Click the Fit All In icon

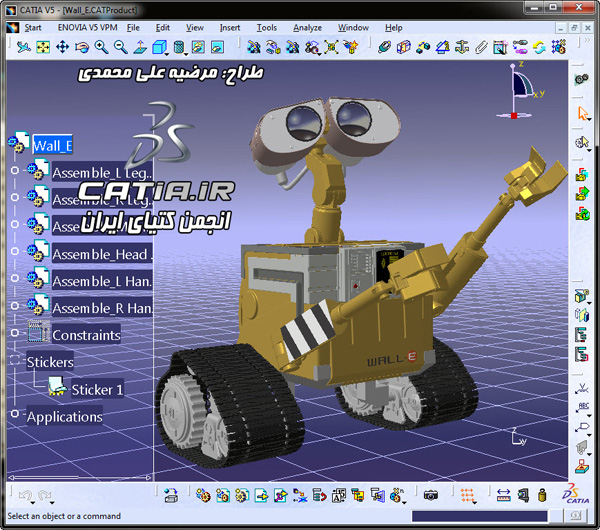43,47
